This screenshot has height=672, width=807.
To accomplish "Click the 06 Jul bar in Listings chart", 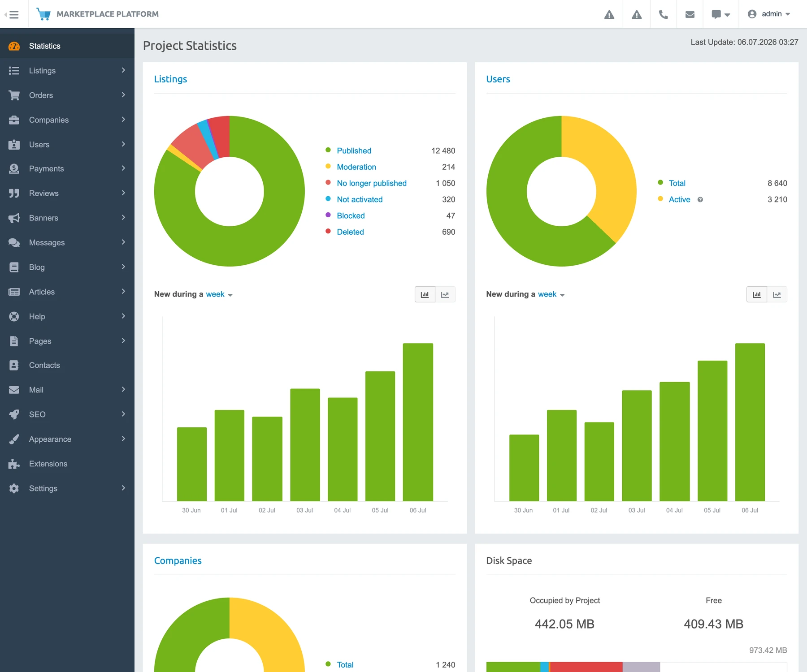I will coord(418,422).
